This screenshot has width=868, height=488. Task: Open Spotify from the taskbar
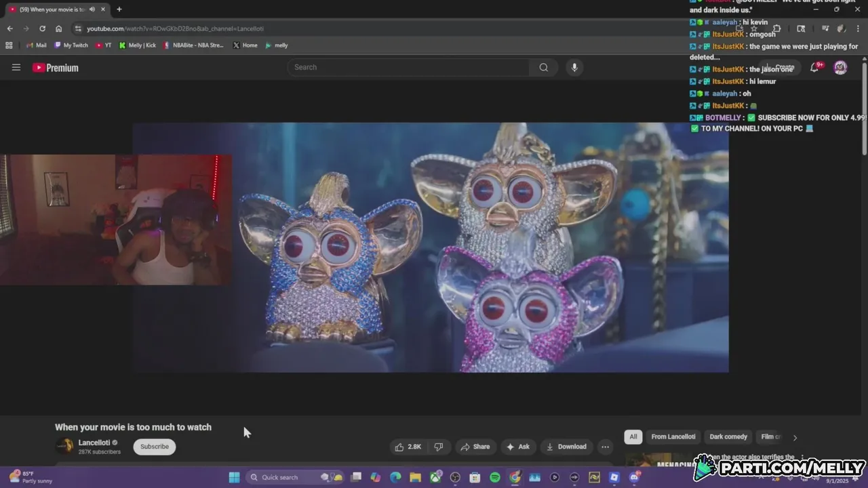pyautogui.click(x=495, y=477)
